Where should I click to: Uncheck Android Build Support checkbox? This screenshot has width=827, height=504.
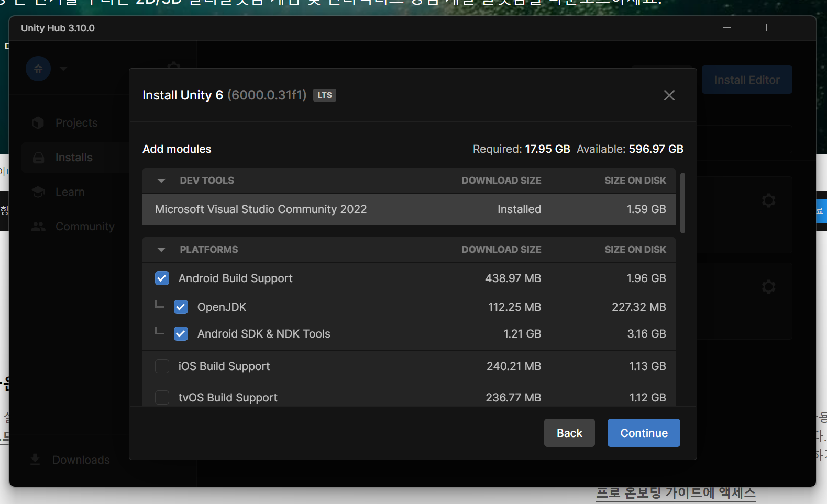point(162,278)
